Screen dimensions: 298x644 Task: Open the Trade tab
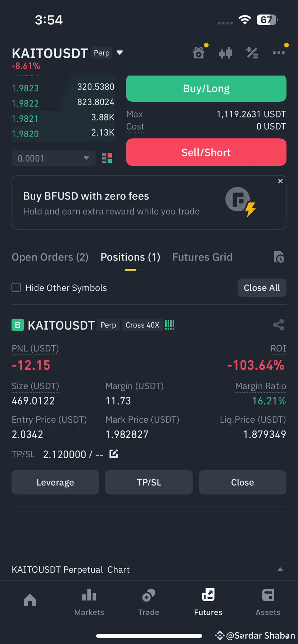coord(149,602)
